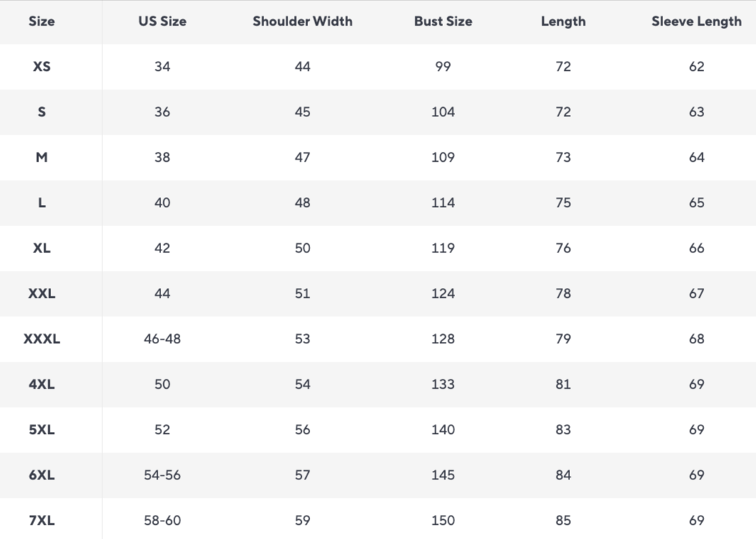Click the Bust Size column header
Image resolution: width=756 pixels, height=539 pixels.
pyautogui.click(x=443, y=21)
